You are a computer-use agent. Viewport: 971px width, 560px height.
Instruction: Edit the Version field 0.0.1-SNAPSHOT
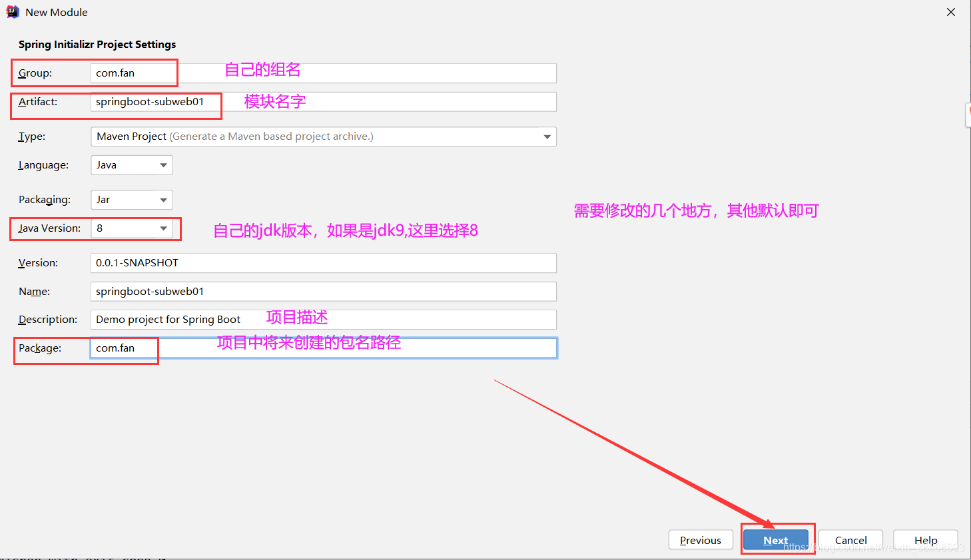[x=324, y=263]
